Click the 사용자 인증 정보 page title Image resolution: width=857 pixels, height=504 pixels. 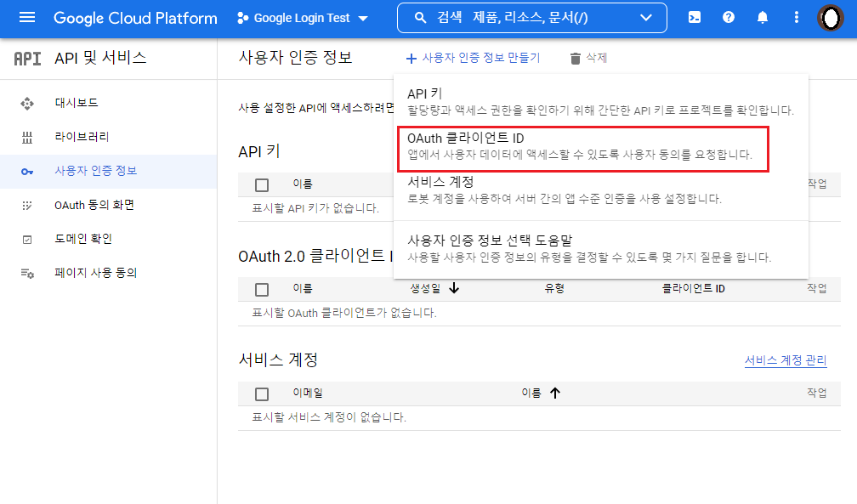(295, 58)
